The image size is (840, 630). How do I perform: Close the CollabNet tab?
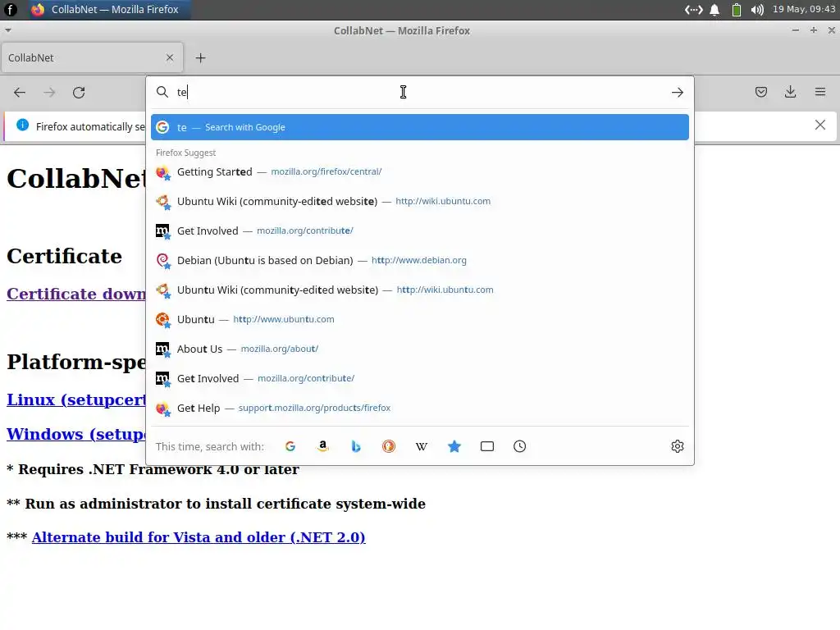[170, 57]
